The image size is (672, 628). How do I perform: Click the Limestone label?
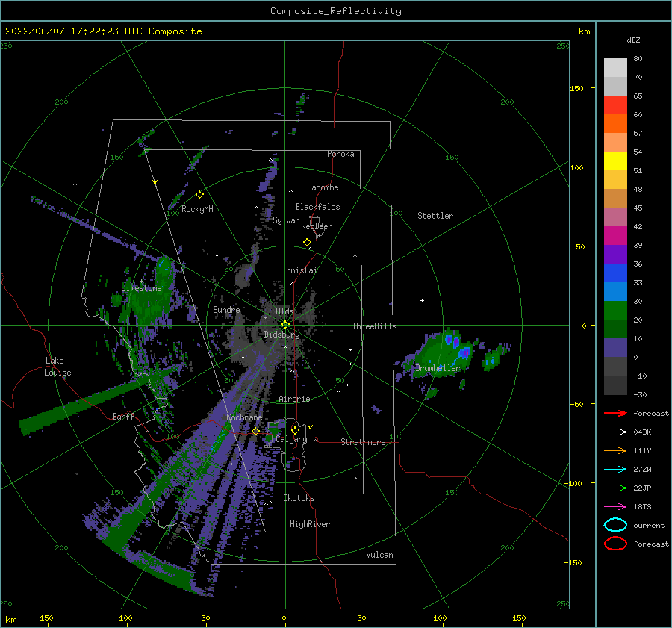pyautogui.click(x=141, y=288)
